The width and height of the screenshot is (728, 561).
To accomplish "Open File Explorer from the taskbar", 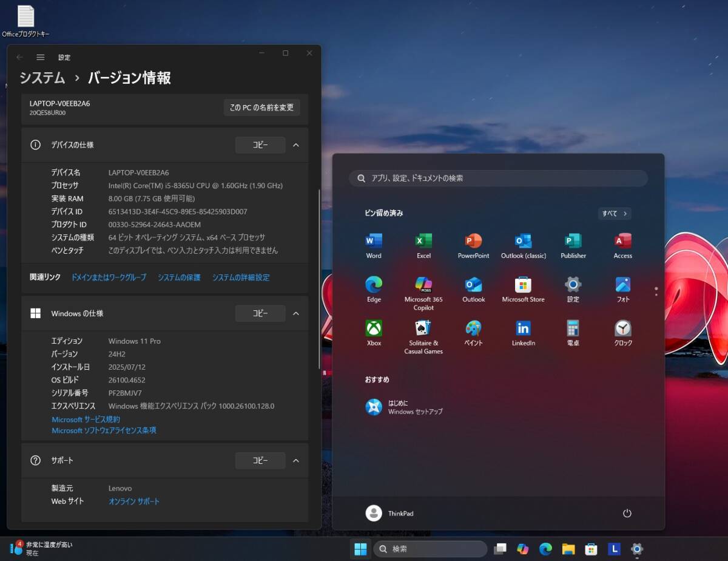I will pos(568,549).
